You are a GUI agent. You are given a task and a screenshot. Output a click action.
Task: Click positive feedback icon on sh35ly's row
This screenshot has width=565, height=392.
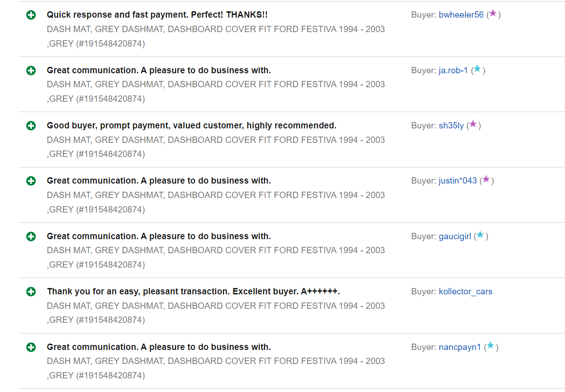coord(31,126)
